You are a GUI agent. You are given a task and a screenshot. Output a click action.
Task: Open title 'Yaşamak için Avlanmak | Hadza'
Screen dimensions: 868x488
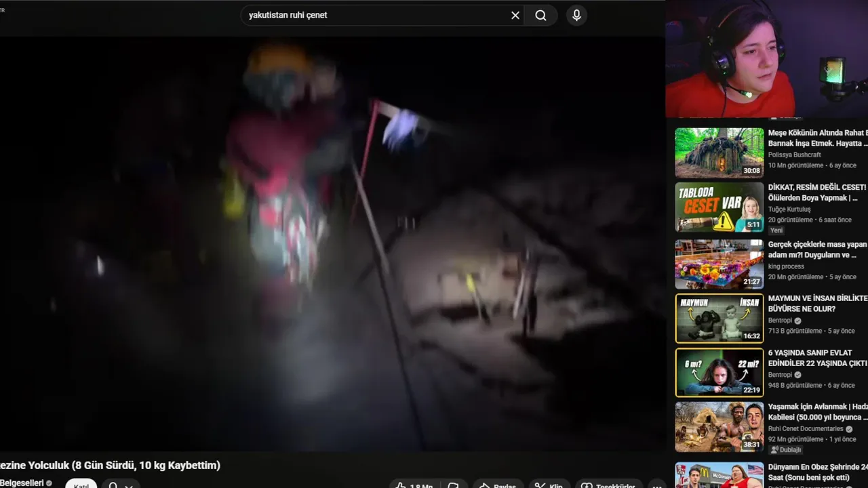click(818, 412)
